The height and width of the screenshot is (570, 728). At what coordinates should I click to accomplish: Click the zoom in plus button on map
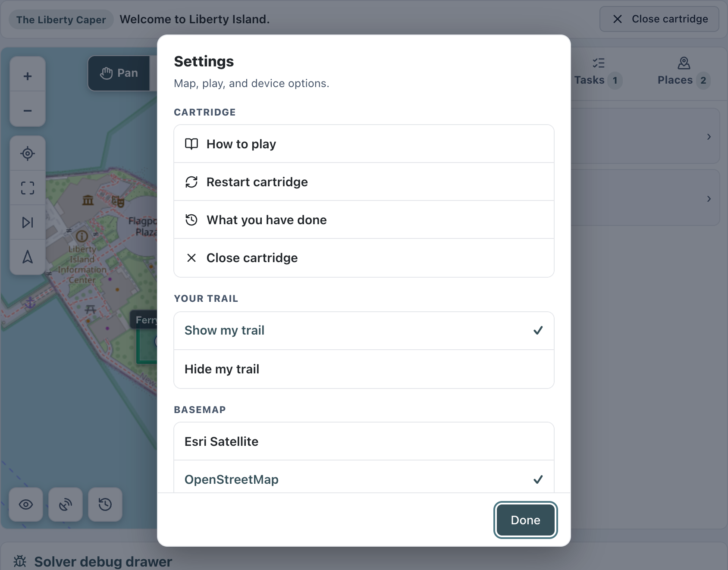click(x=28, y=76)
